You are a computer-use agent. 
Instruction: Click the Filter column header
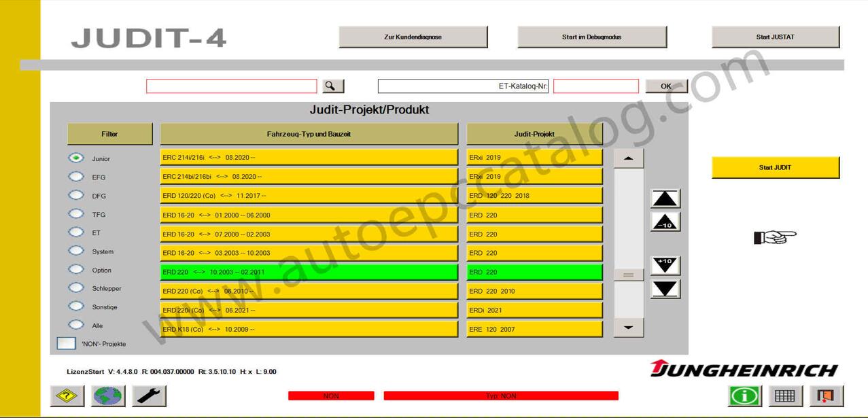point(109,134)
